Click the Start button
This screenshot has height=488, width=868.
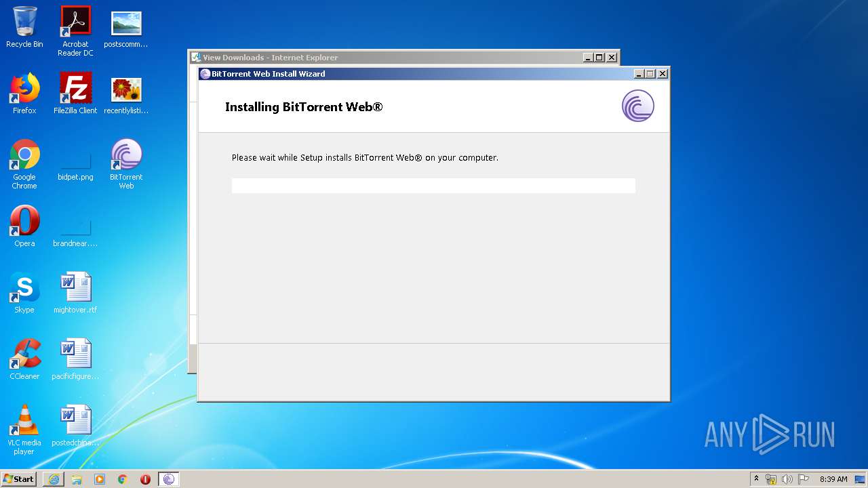click(19, 479)
